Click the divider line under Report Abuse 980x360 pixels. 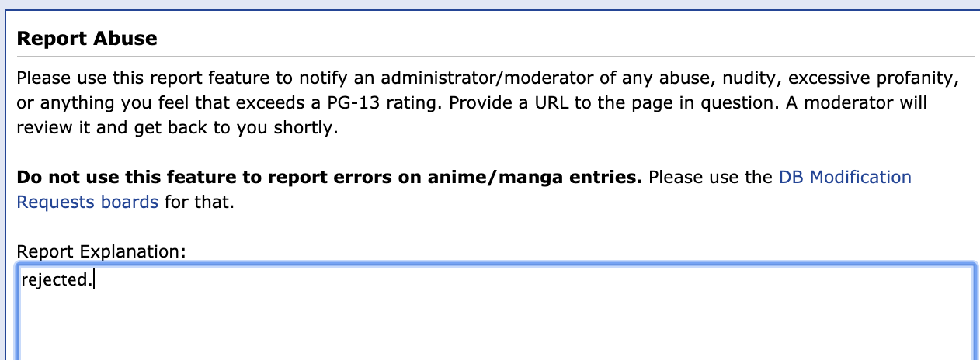pos(495,57)
